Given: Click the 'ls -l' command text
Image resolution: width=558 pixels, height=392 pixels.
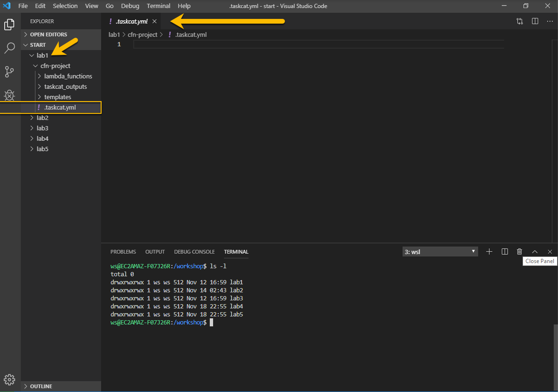Looking at the screenshot, I should 218,266.
